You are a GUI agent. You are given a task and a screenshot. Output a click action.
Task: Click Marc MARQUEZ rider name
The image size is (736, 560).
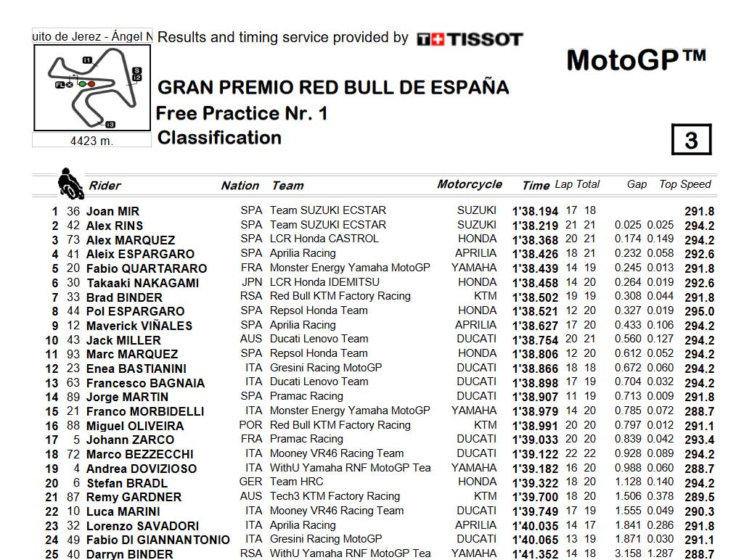pyautogui.click(x=132, y=354)
